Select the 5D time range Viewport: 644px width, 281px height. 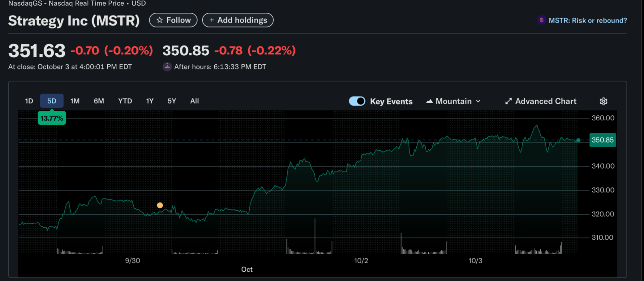[52, 101]
